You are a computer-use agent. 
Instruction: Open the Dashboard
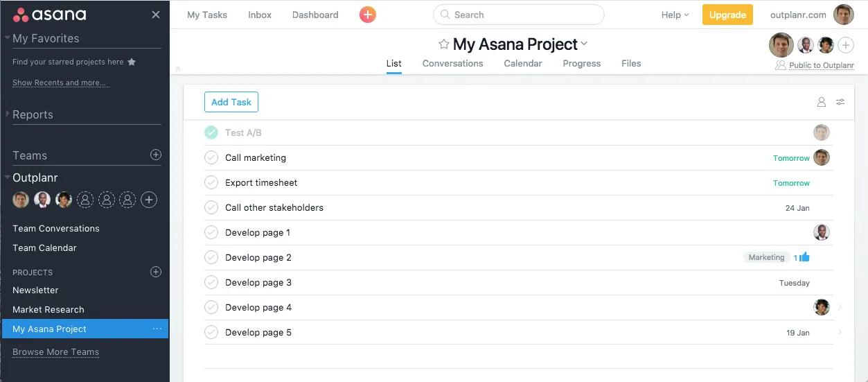point(315,15)
